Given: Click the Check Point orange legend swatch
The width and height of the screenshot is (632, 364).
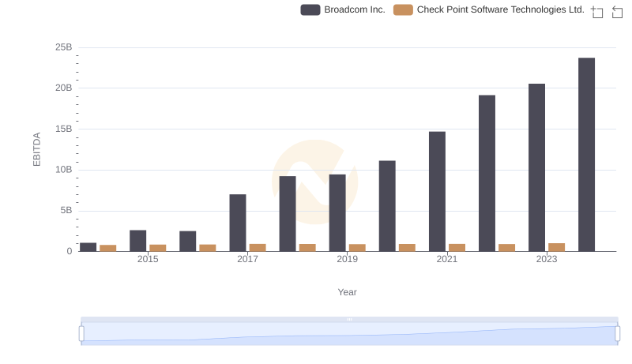Looking at the screenshot, I should click(x=403, y=9).
